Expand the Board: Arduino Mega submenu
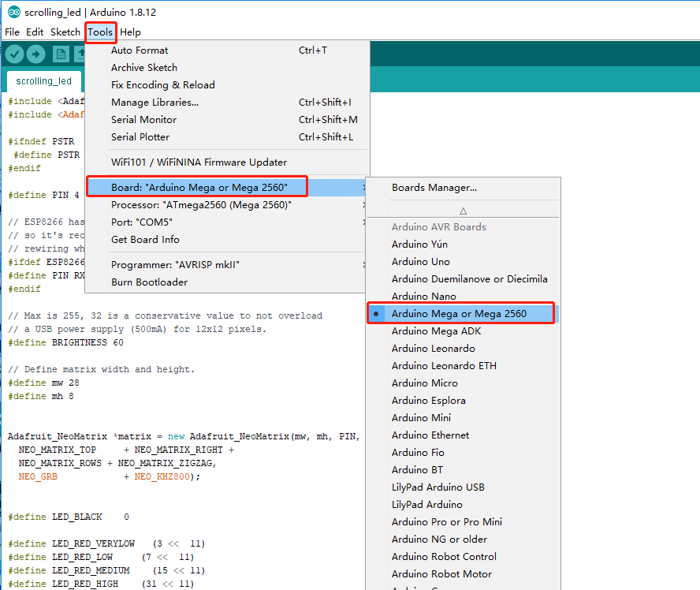This screenshot has width=700, height=590. pos(227,188)
